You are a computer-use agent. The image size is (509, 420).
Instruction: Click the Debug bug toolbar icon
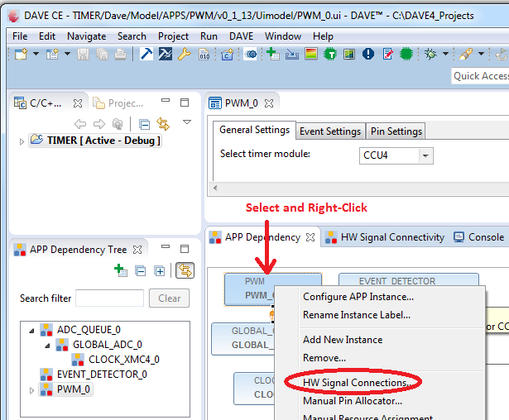[x=430, y=54]
